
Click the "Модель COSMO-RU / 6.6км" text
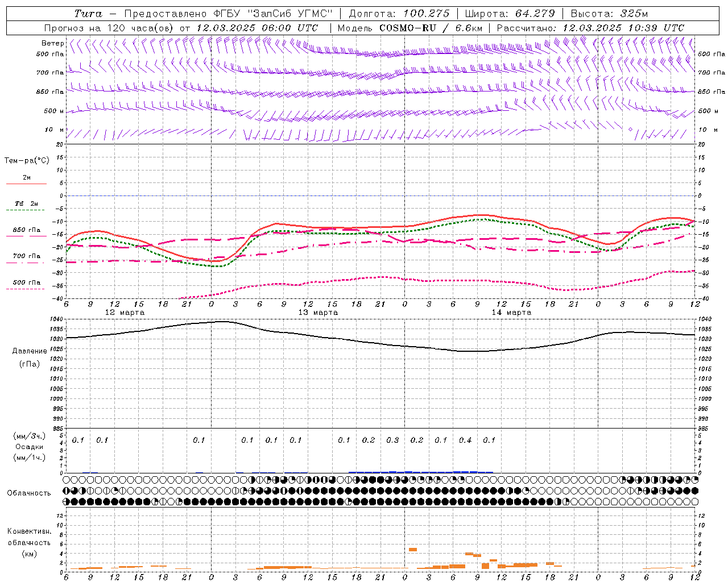pos(410,28)
